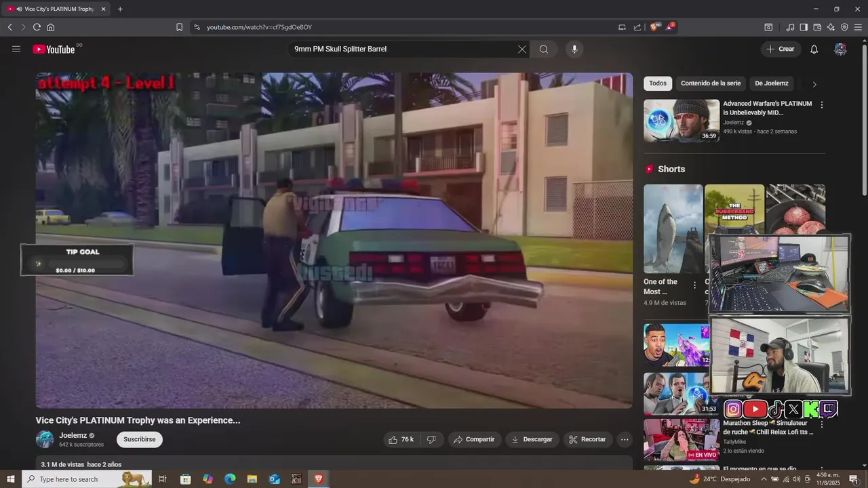This screenshot has width=868, height=488.
Task: Open the shark Short thumbnail
Action: [673, 228]
